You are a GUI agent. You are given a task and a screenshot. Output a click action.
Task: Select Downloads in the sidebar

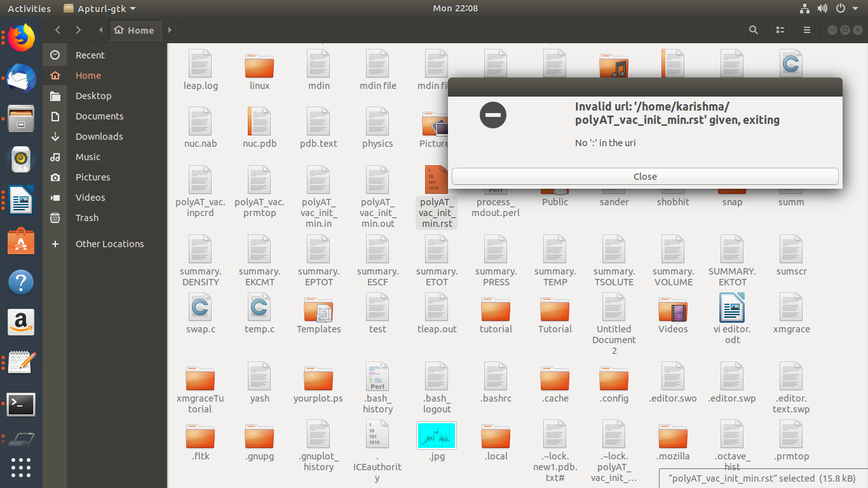point(98,137)
